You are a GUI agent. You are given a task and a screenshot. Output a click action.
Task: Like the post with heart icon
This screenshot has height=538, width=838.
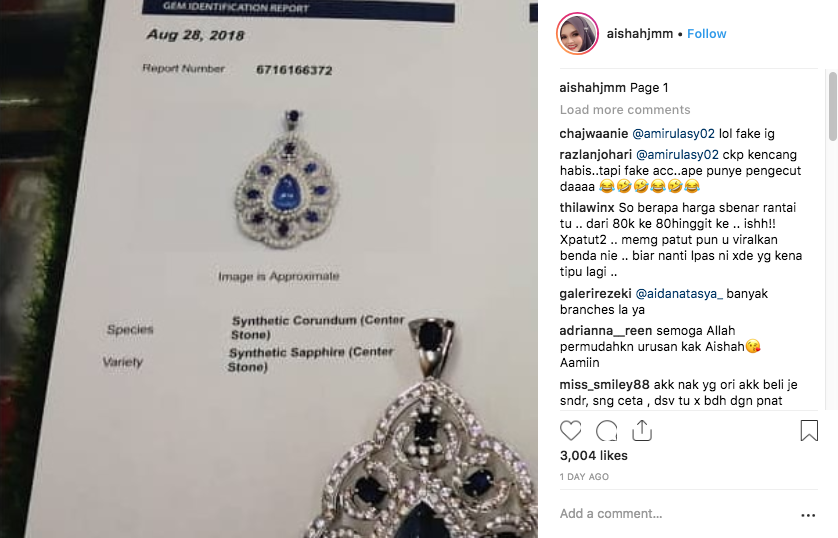tap(570, 431)
